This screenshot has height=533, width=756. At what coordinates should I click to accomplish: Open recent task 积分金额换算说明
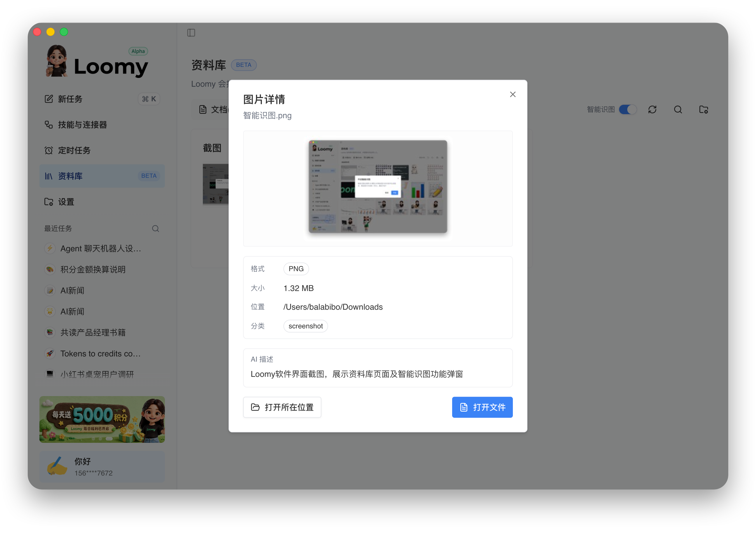pos(102,270)
